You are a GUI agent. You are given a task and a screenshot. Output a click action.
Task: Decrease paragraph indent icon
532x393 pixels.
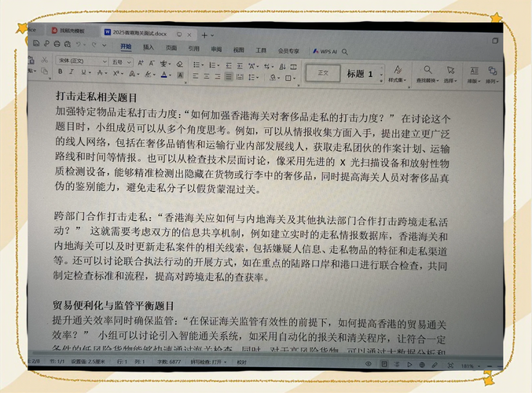pyautogui.click(x=229, y=65)
